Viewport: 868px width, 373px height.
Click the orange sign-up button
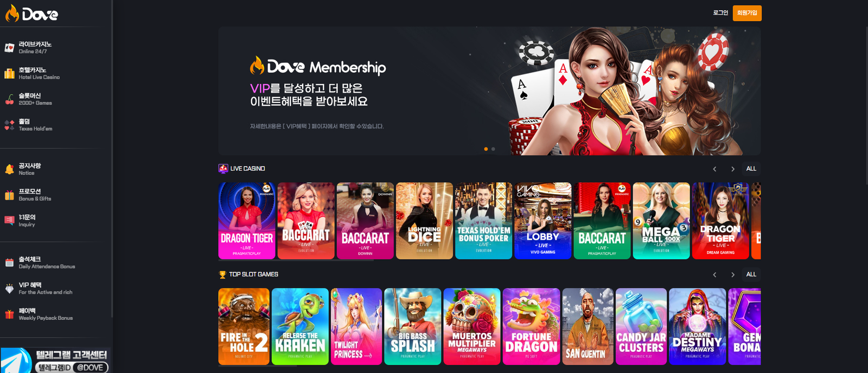point(747,13)
